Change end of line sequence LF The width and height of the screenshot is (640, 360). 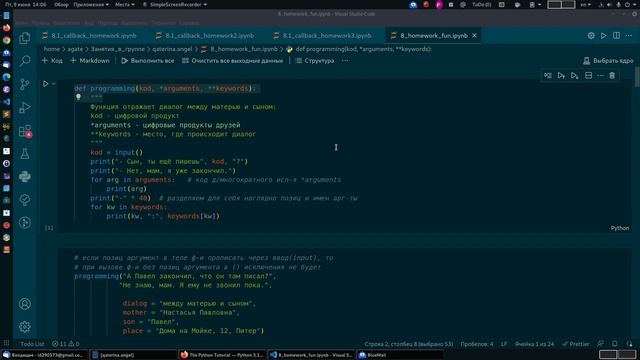point(504,344)
